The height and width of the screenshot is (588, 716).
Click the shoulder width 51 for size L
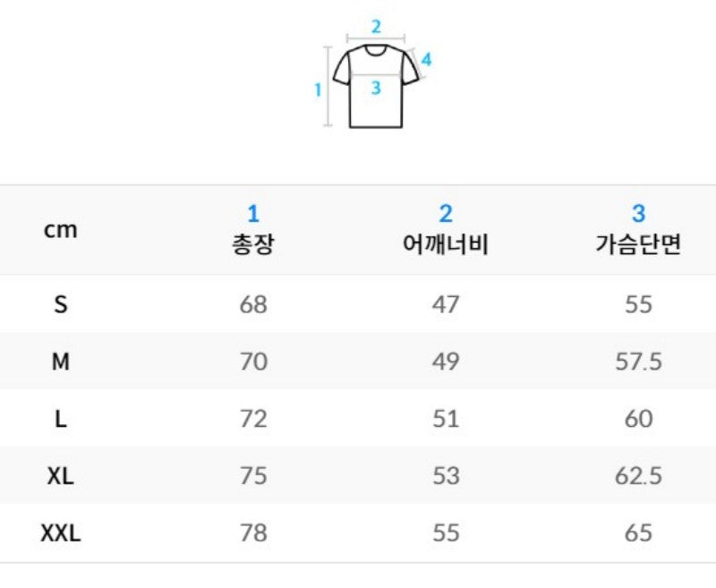[x=446, y=419]
